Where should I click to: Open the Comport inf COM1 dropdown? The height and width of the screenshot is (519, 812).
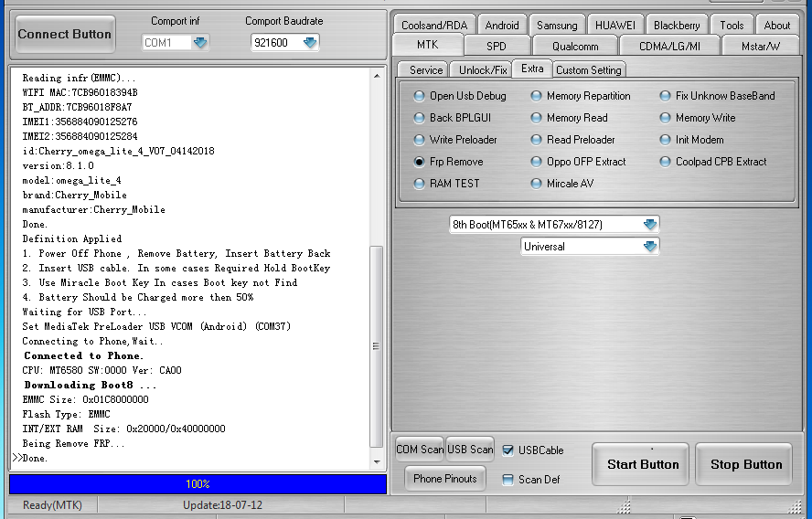200,42
